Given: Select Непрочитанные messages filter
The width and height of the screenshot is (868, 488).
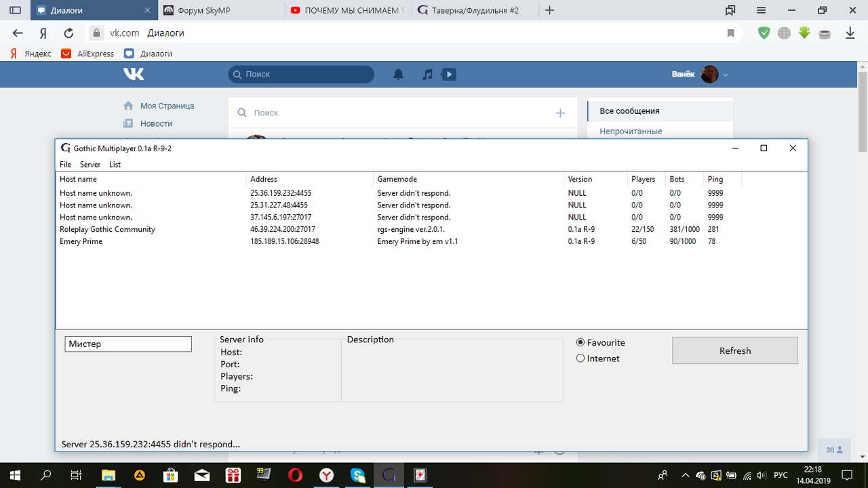Looking at the screenshot, I should pyautogui.click(x=631, y=131).
